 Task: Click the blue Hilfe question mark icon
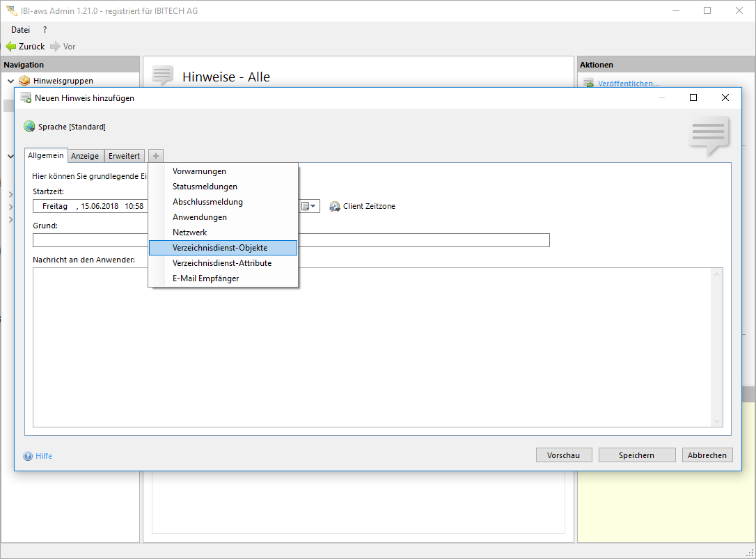(x=28, y=456)
